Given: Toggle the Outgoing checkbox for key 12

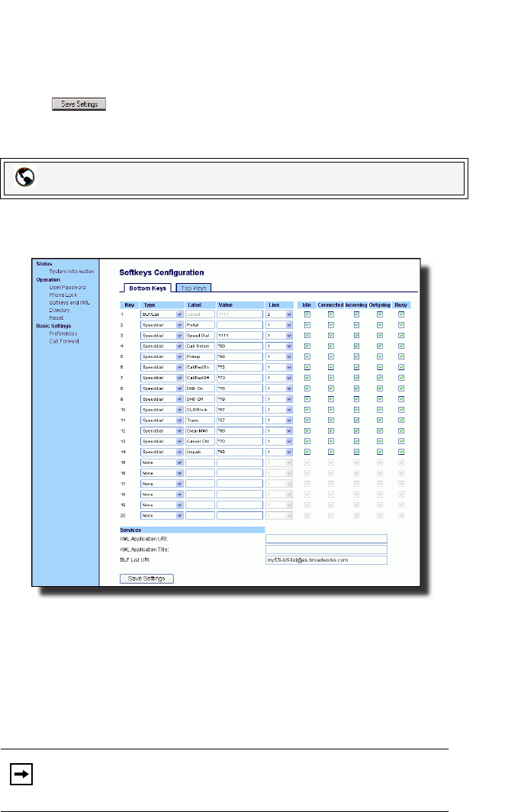Looking at the screenshot, I should [x=380, y=431].
